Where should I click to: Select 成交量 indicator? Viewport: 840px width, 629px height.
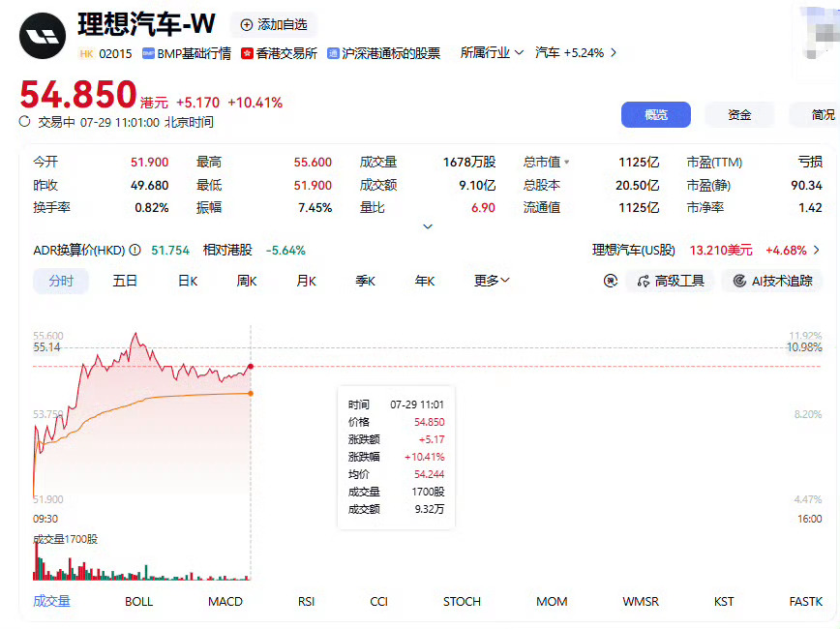tap(51, 601)
